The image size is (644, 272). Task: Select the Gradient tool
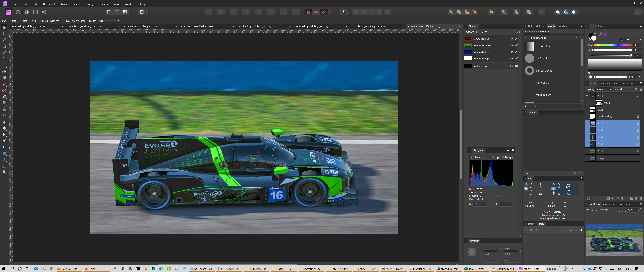tap(4, 78)
